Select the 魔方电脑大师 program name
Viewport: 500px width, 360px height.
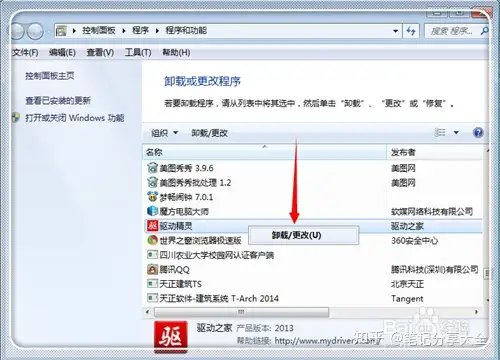click(184, 211)
